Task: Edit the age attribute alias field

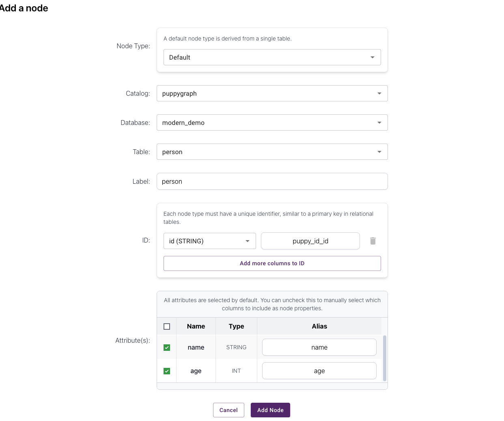Action: (319, 371)
